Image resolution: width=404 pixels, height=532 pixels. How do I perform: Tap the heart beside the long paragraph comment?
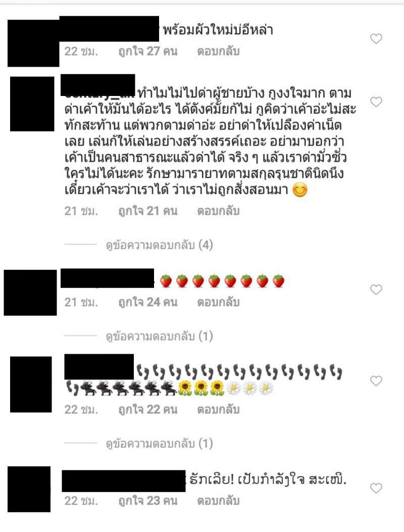376,102
